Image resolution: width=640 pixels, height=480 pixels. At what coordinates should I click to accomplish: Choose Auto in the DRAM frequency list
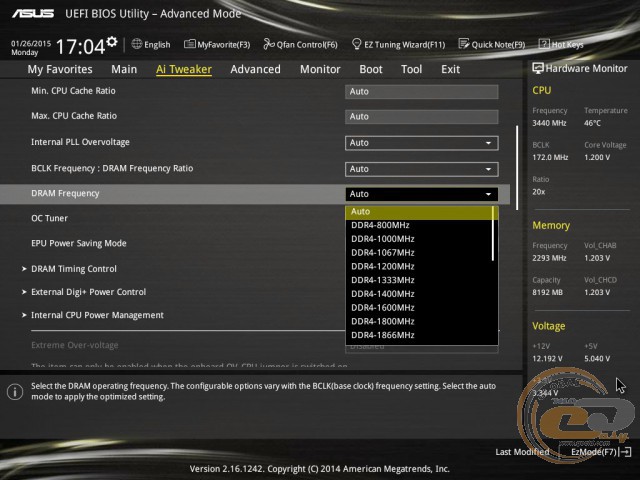pyautogui.click(x=419, y=211)
